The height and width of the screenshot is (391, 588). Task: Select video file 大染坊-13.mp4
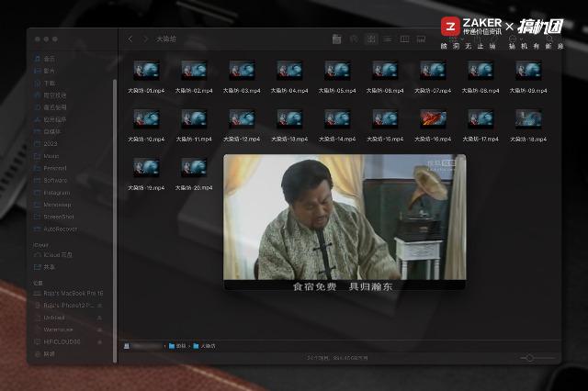point(289,126)
